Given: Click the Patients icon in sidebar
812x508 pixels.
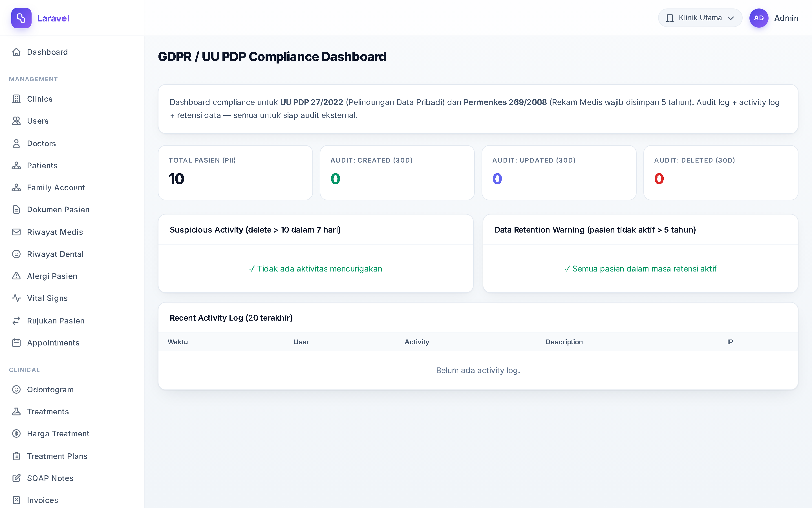Looking at the screenshot, I should (16, 166).
